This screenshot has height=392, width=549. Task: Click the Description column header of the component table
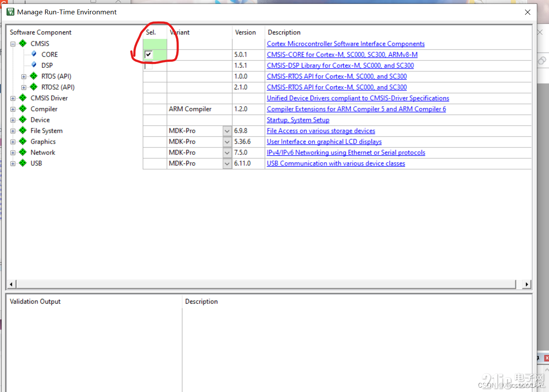click(284, 32)
